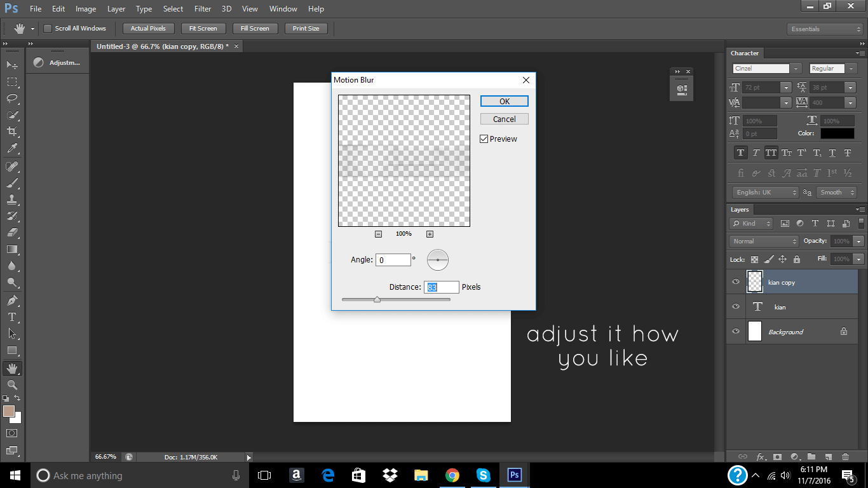This screenshot has height=488, width=868.
Task: Select the Brush tool
Action: [x=12, y=183]
